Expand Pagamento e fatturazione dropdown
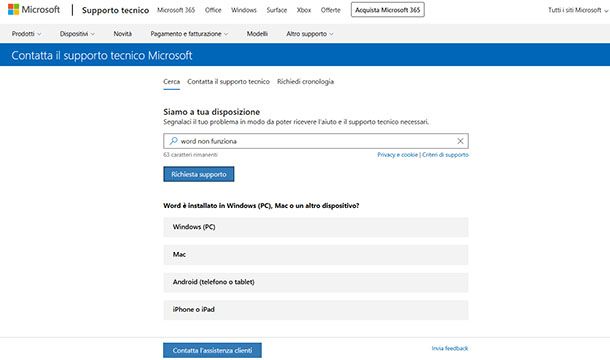 tap(189, 34)
